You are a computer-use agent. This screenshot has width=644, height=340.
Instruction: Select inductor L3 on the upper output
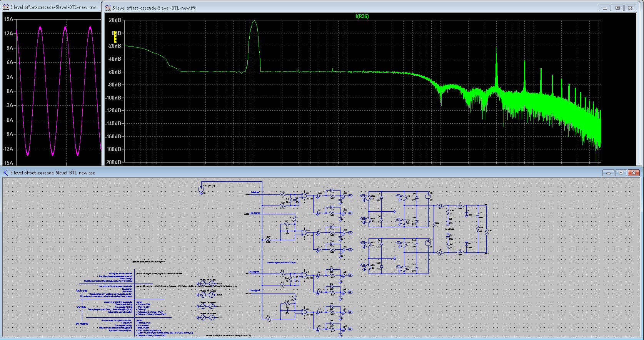tap(440, 206)
